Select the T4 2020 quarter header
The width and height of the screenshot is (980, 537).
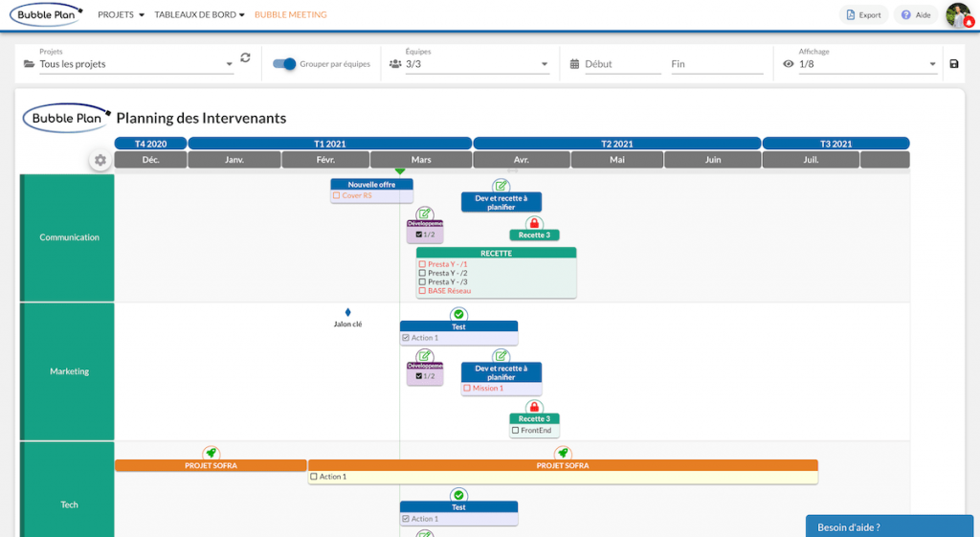coord(150,144)
